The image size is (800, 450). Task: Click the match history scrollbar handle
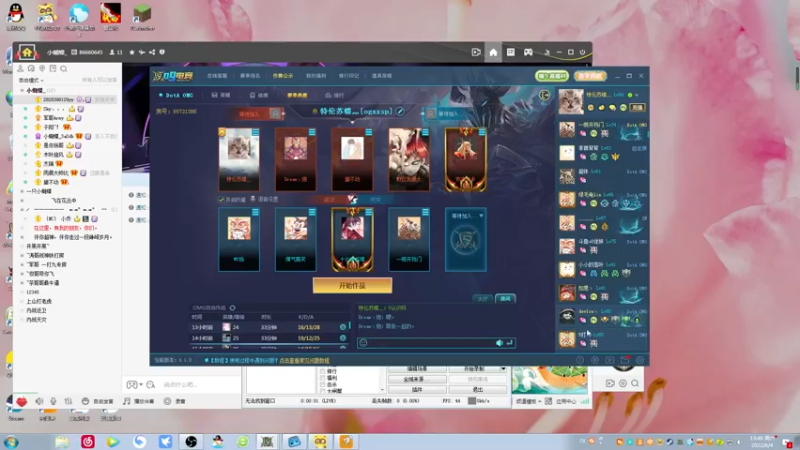tap(349, 325)
